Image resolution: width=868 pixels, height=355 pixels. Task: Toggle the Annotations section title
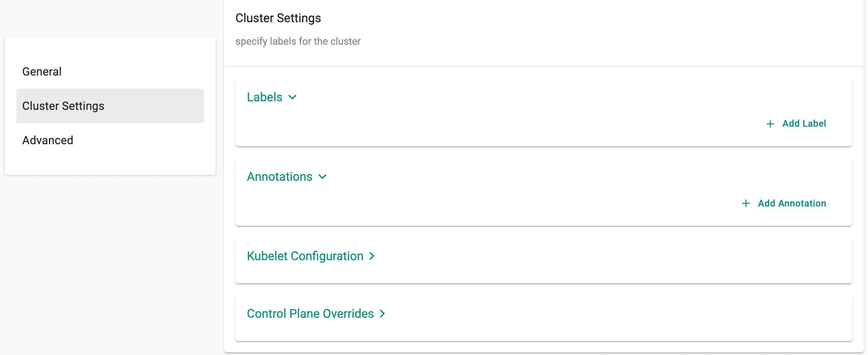click(279, 177)
